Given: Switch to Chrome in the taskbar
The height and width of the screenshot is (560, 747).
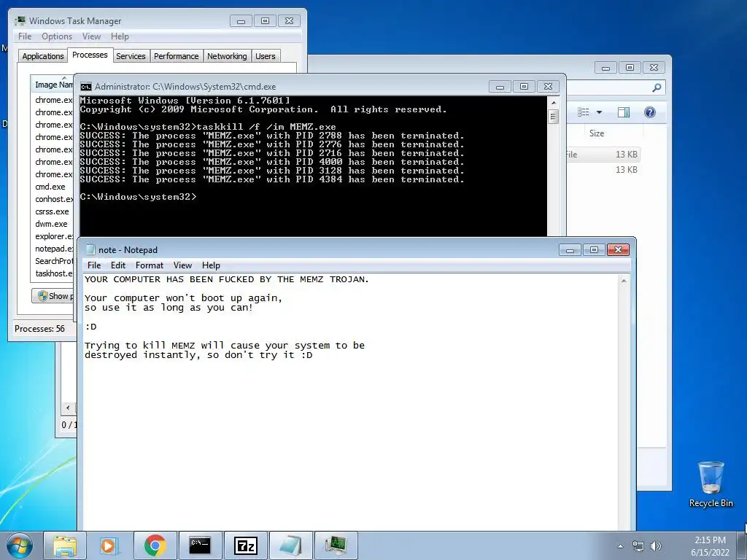Looking at the screenshot, I should pos(155,545).
